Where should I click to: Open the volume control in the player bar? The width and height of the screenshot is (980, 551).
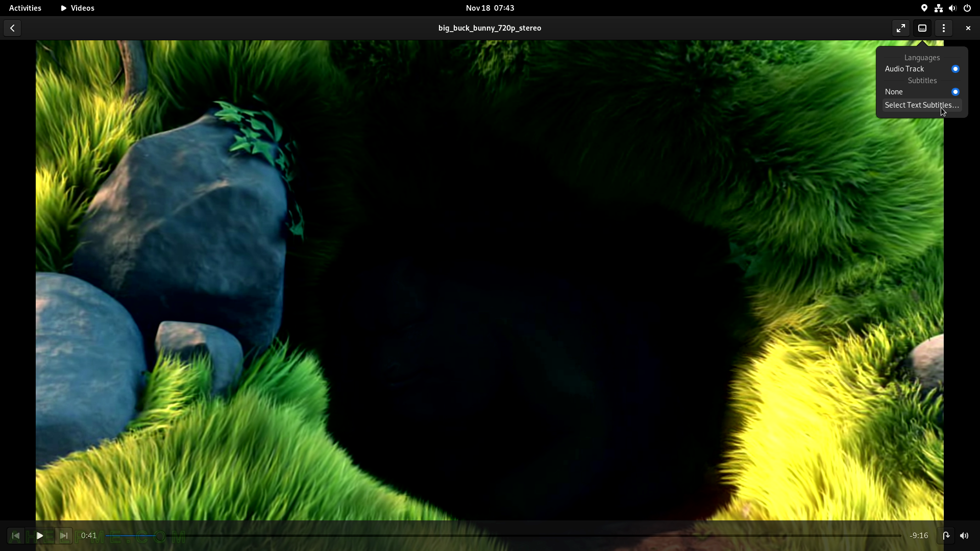pos(964,536)
